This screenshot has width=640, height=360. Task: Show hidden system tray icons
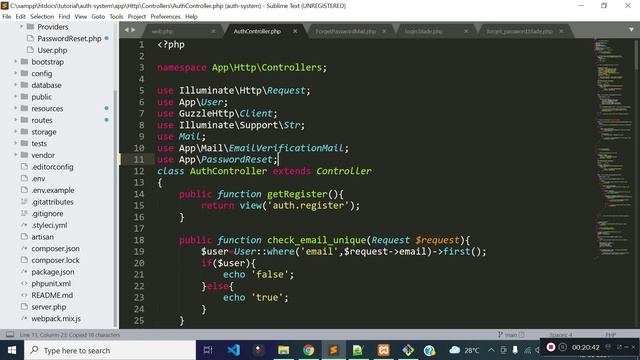(491, 350)
